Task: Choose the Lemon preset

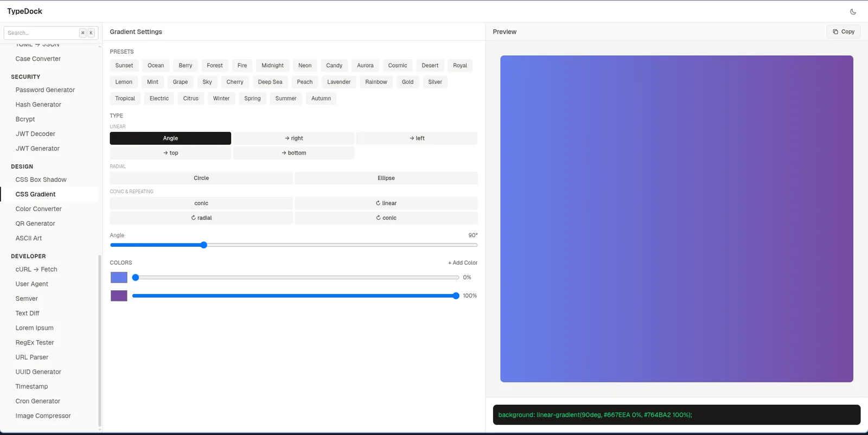Action: point(124,82)
